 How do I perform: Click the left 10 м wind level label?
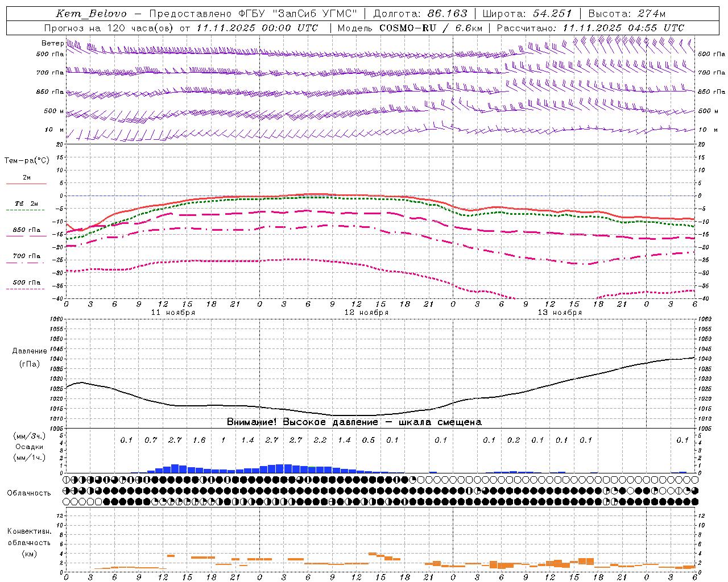pos(55,130)
